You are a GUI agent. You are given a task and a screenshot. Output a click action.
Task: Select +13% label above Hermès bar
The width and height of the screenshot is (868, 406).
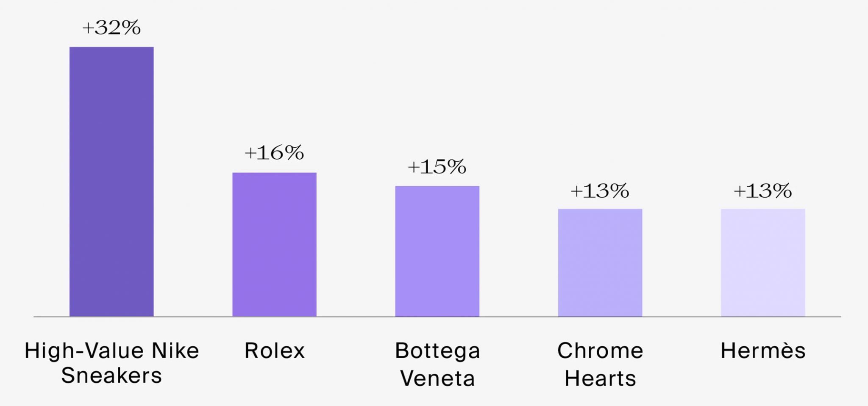coord(762,191)
